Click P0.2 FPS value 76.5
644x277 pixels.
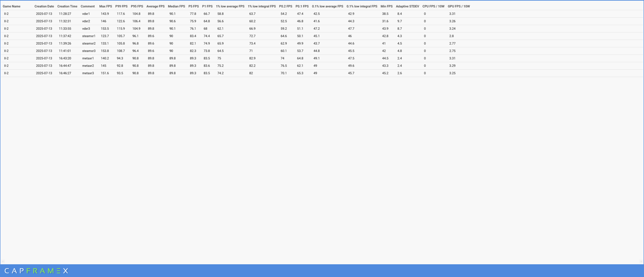284,66
